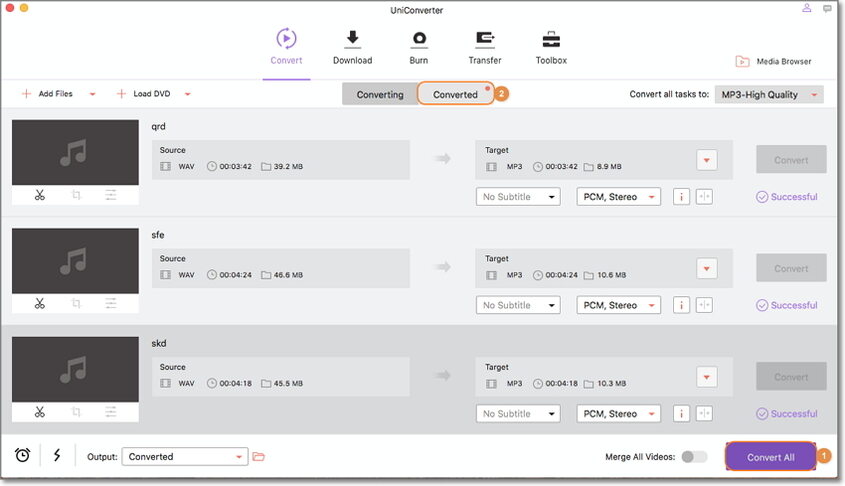Toggle high speed conversion lightning icon
The height and width of the screenshot is (486, 845).
point(57,455)
